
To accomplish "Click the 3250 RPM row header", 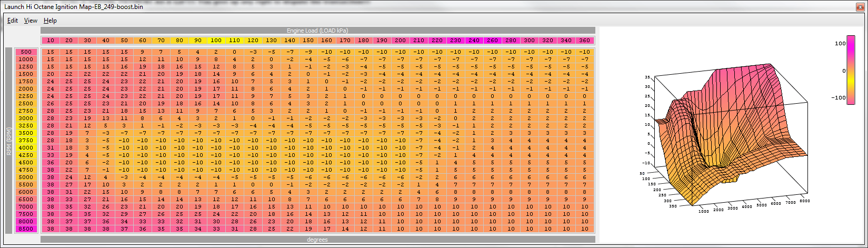I will [26, 126].
